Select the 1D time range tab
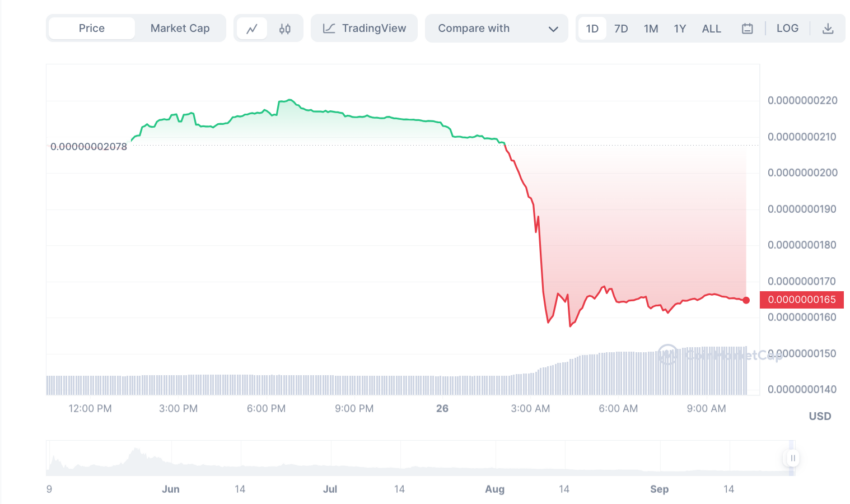 coord(592,29)
